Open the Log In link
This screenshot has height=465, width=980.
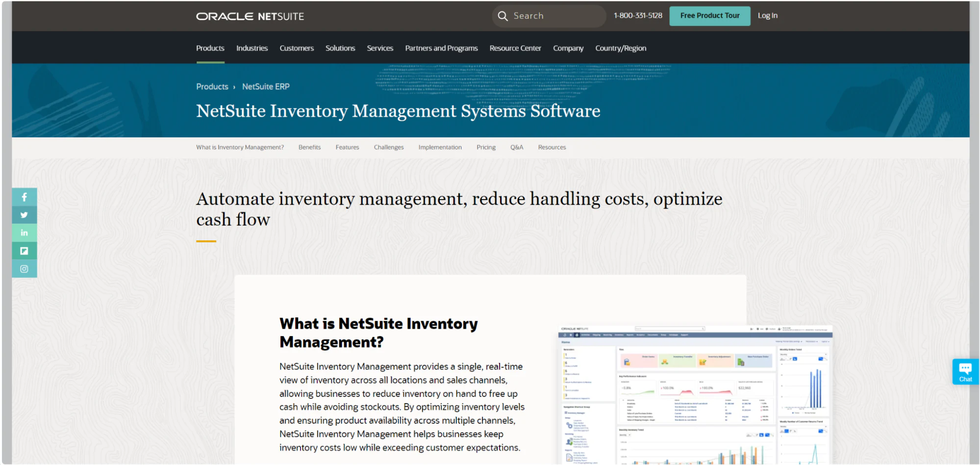point(767,16)
